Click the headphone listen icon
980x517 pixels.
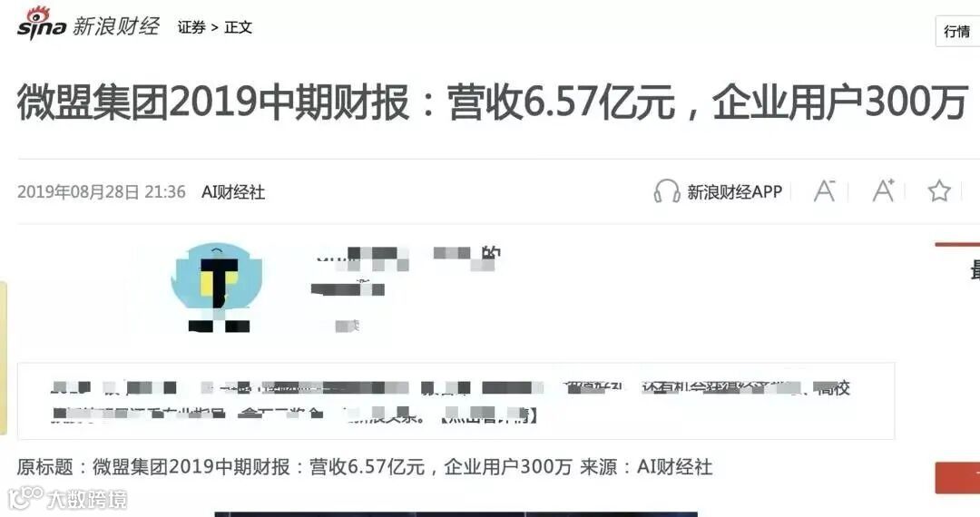(667, 191)
